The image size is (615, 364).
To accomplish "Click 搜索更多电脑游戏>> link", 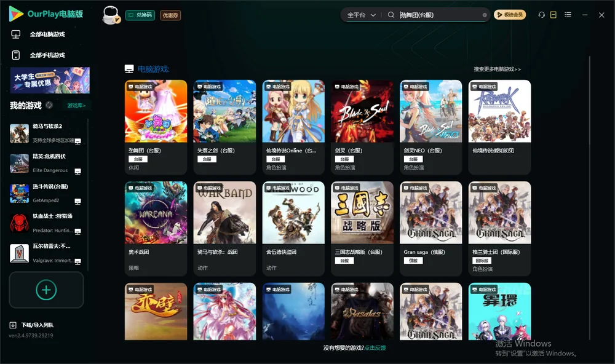I will click(x=498, y=69).
